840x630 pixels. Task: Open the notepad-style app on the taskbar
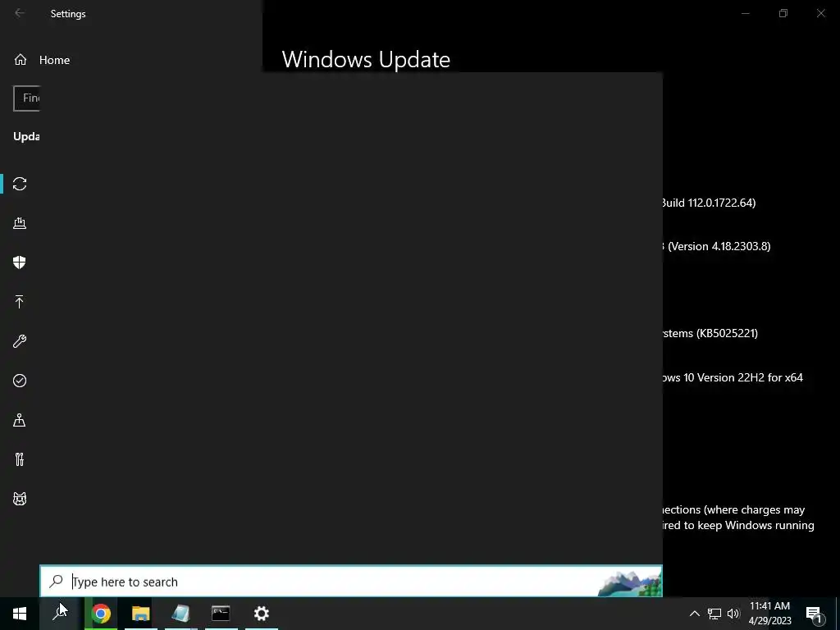181,614
